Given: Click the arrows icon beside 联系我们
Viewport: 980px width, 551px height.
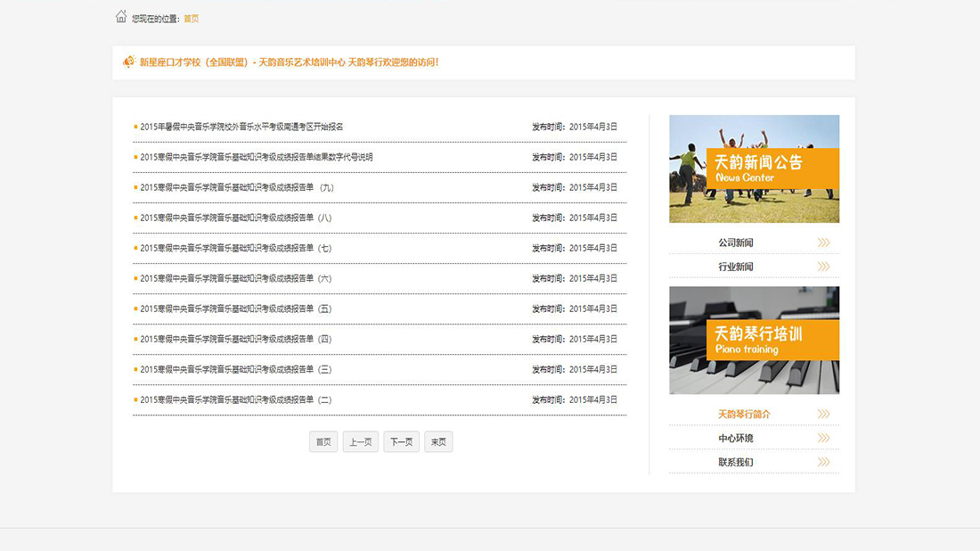Looking at the screenshot, I should (823, 462).
